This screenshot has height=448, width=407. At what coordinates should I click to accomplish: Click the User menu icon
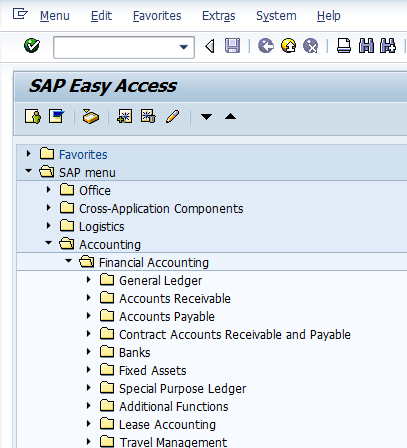pyautogui.click(x=33, y=117)
